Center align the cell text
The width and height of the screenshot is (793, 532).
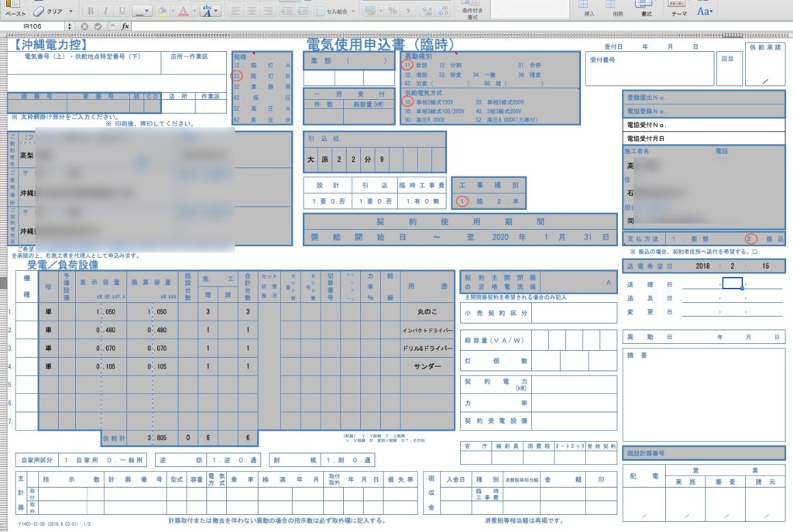(x=253, y=11)
